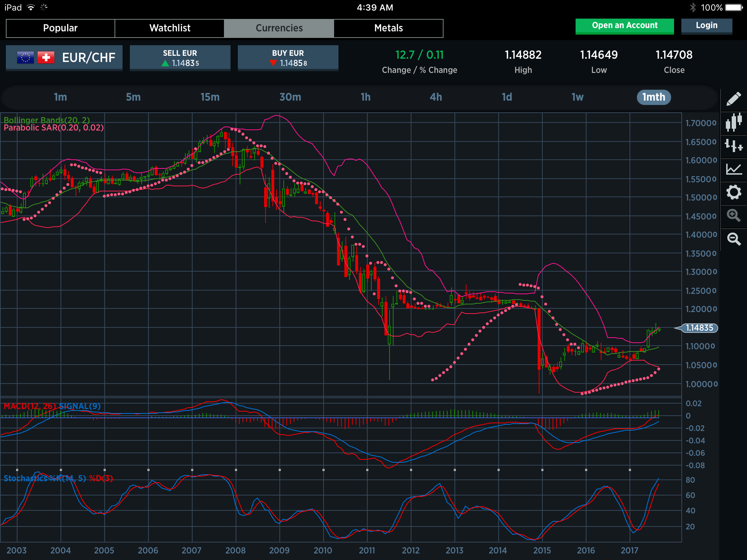Tap the green up arrow on SELL EUR
The image size is (747, 560).
165,63
